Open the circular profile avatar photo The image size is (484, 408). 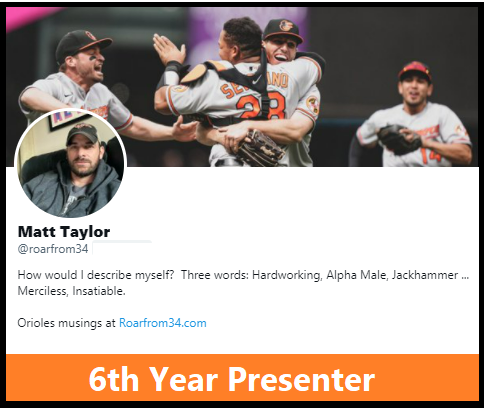pos(70,163)
